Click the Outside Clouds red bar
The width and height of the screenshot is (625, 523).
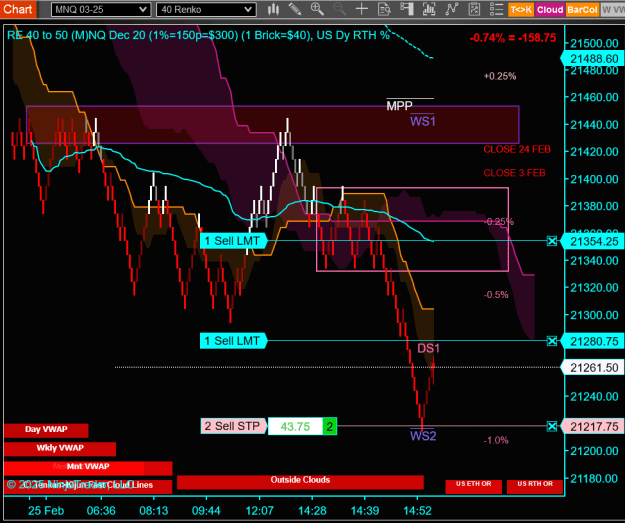click(x=300, y=481)
